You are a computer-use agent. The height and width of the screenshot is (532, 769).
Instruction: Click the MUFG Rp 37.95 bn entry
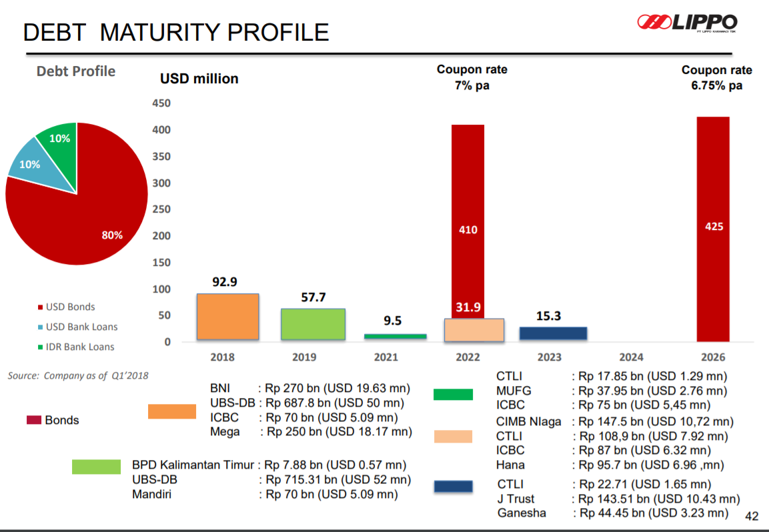tap(612, 391)
